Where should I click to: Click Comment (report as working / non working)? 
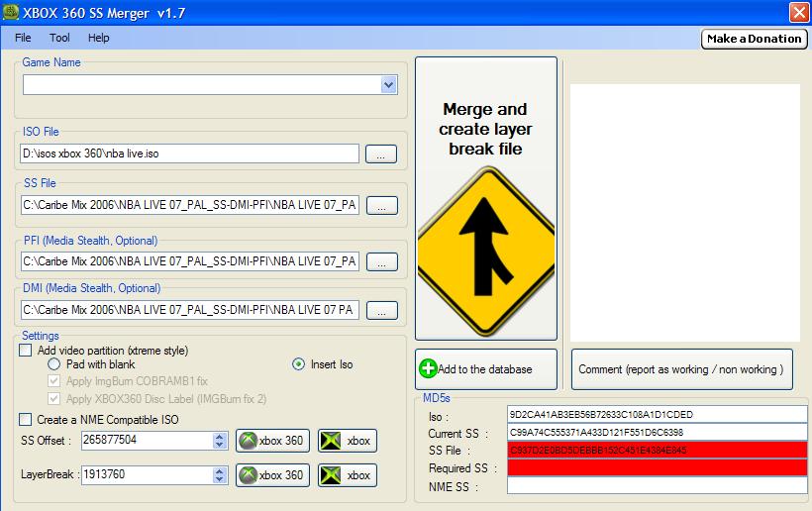pyautogui.click(x=681, y=369)
